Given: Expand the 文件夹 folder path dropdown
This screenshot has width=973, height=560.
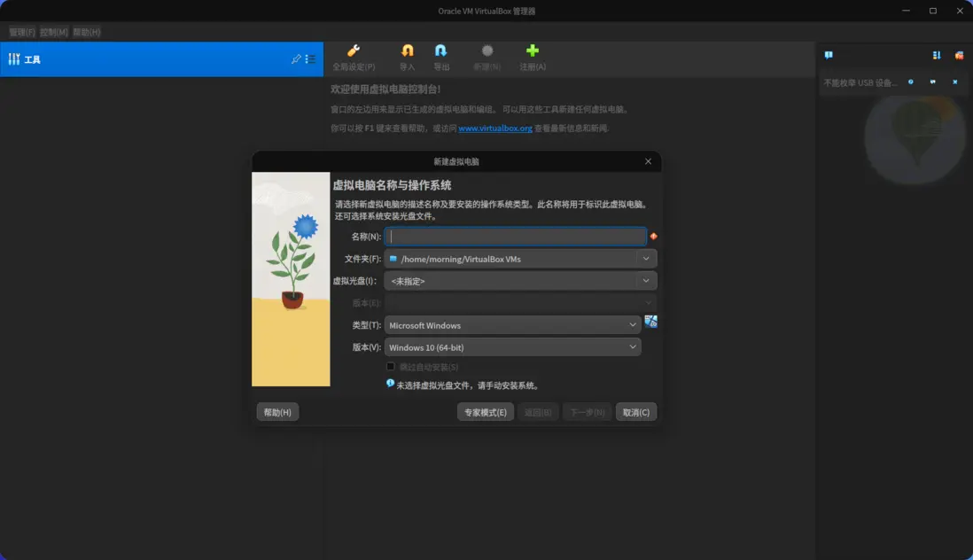Looking at the screenshot, I should pyautogui.click(x=646, y=258).
